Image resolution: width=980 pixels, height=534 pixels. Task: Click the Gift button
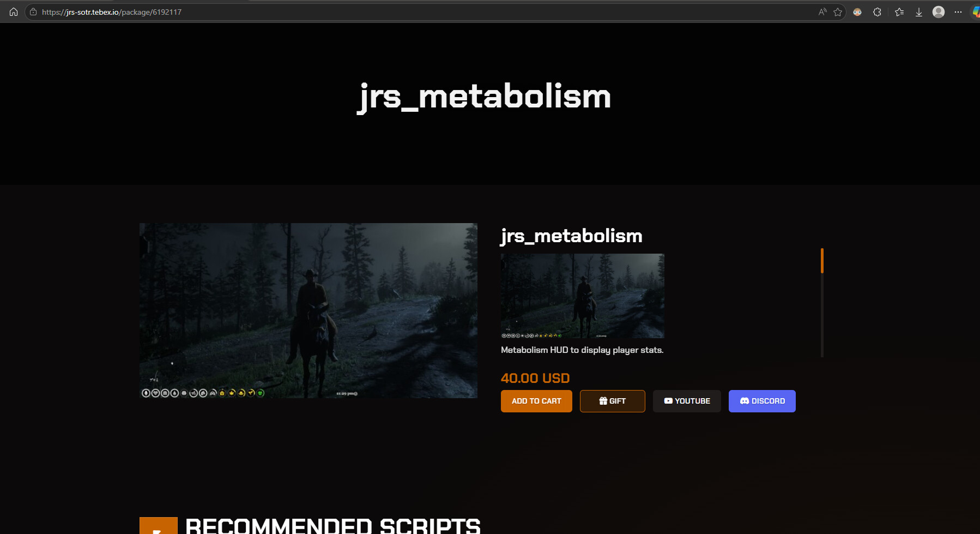click(x=613, y=401)
